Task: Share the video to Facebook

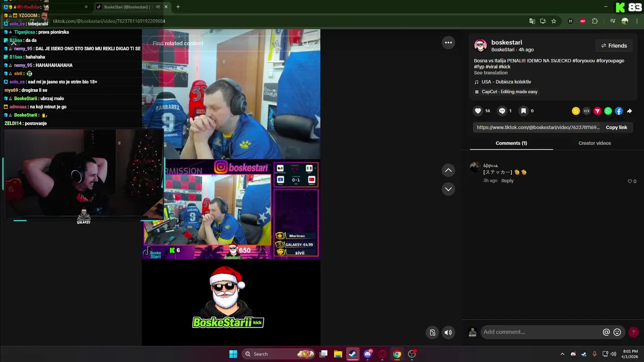Action: [619, 111]
